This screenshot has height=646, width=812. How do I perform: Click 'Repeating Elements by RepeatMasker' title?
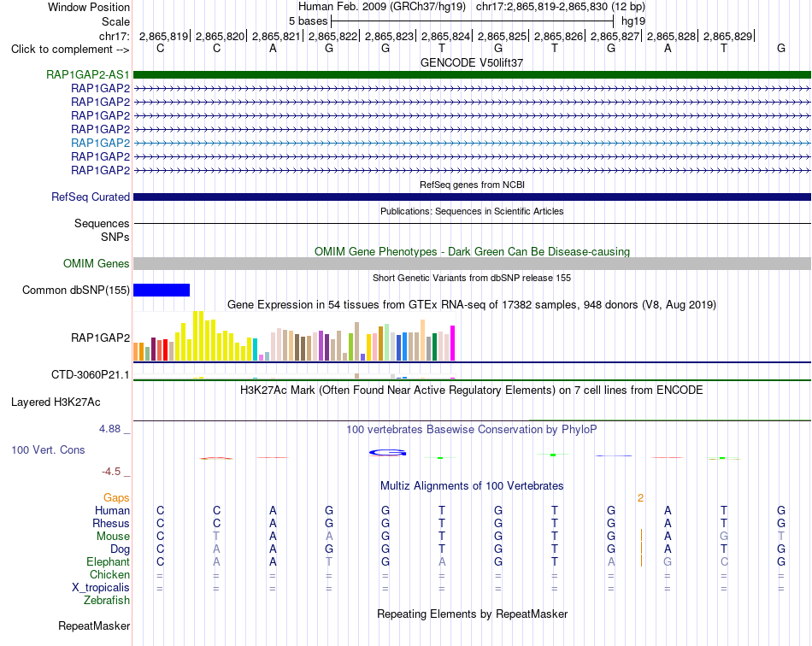[x=472, y=614]
